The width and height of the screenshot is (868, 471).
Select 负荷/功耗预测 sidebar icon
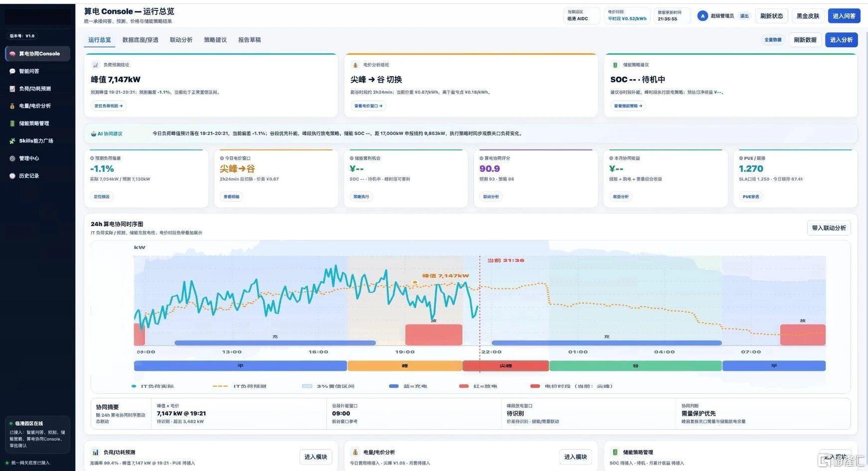(x=12, y=89)
